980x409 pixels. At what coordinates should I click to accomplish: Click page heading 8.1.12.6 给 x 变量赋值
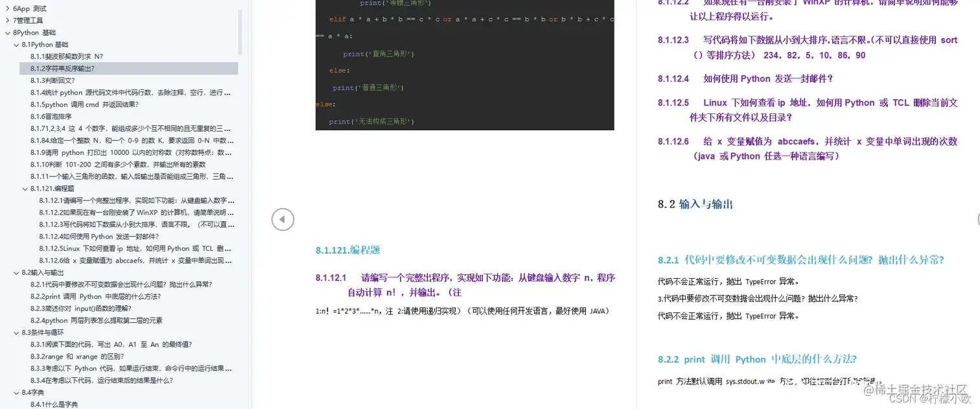click(x=808, y=149)
